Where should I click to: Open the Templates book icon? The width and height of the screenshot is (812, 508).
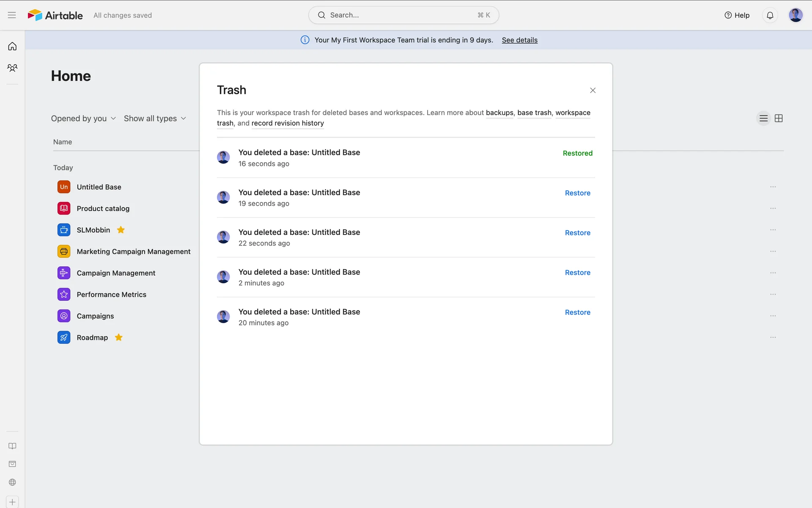tap(12, 446)
